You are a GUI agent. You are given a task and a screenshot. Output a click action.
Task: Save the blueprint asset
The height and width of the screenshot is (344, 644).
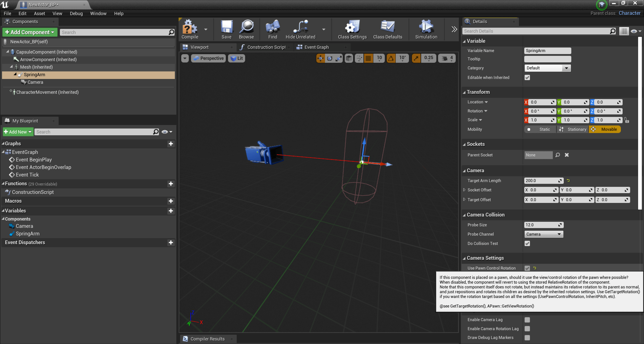(x=226, y=29)
